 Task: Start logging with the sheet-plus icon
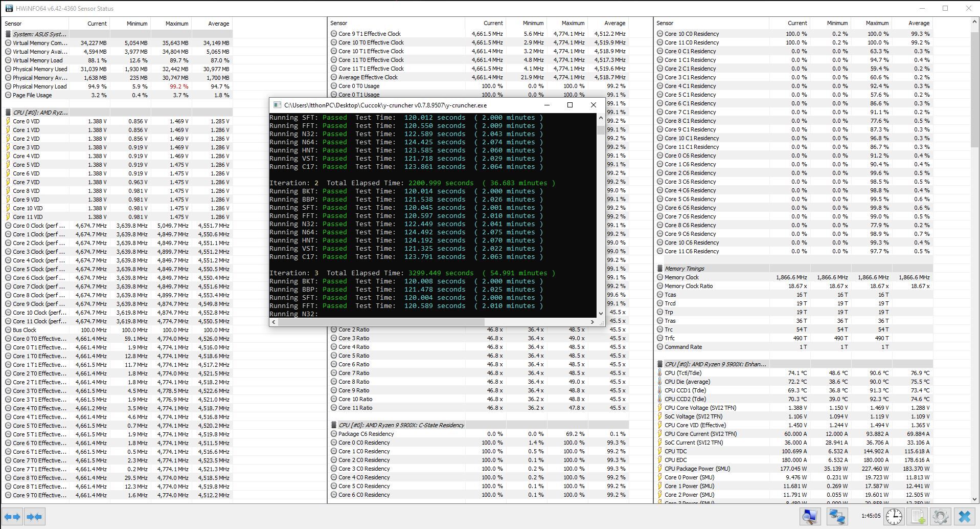(918, 516)
